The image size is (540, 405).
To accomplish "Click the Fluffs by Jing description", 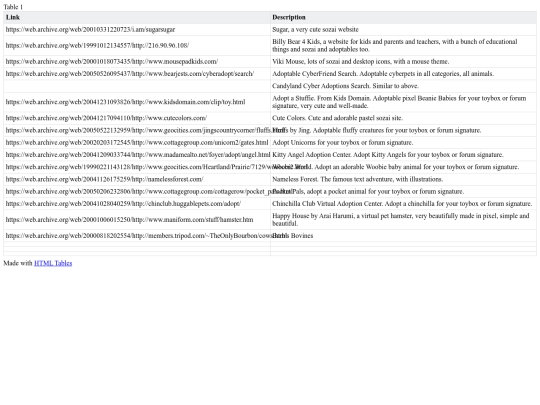I will point(377,130).
